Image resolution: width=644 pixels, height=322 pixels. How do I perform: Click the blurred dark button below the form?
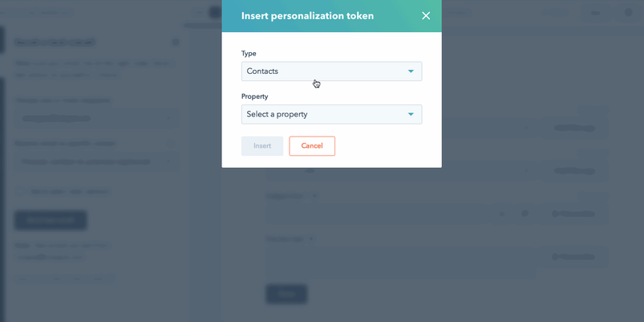click(x=286, y=294)
